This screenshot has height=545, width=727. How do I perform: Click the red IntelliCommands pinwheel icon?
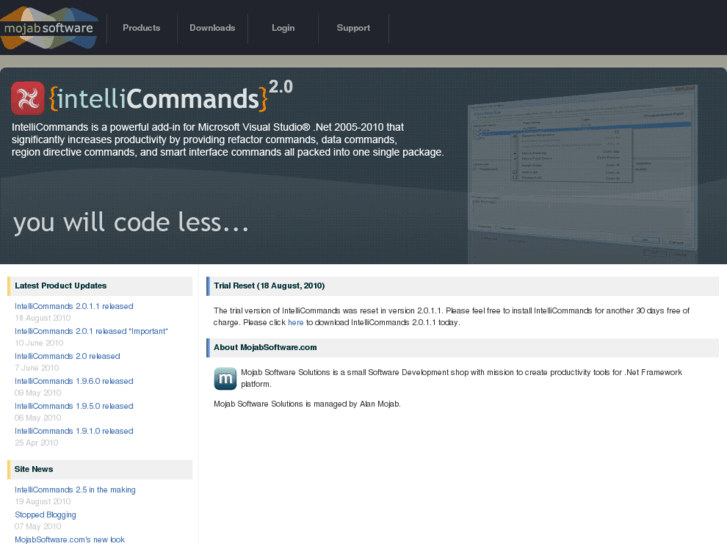pyautogui.click(x=28, y=98)
